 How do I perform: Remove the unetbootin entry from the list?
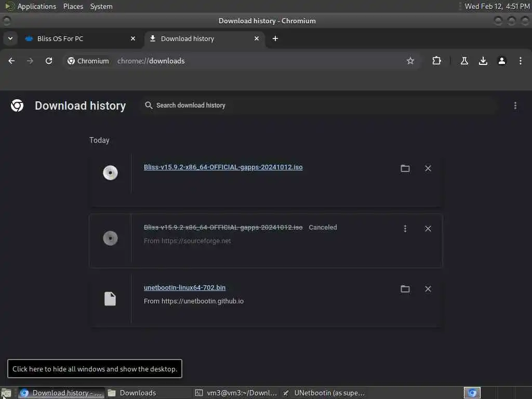coord(428,289)
